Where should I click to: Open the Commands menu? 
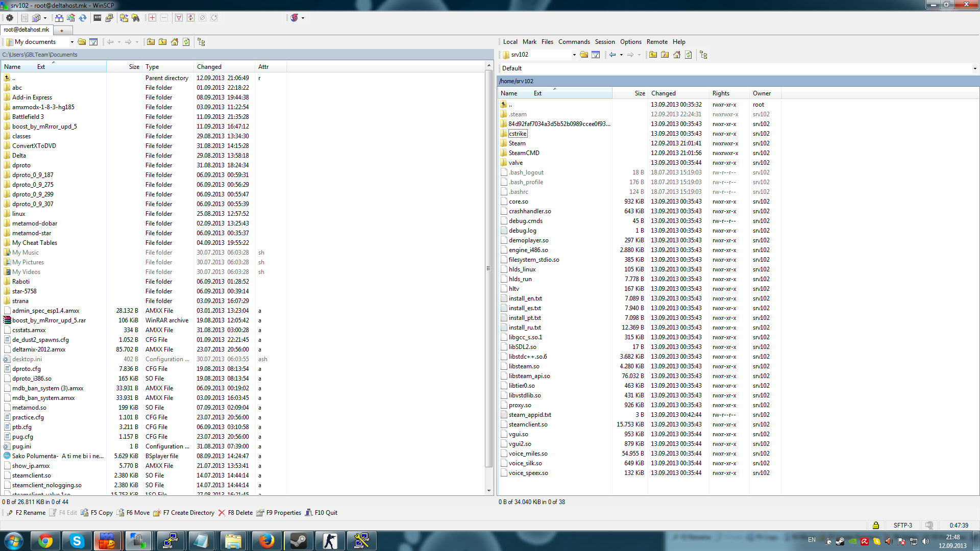point(574,42)
